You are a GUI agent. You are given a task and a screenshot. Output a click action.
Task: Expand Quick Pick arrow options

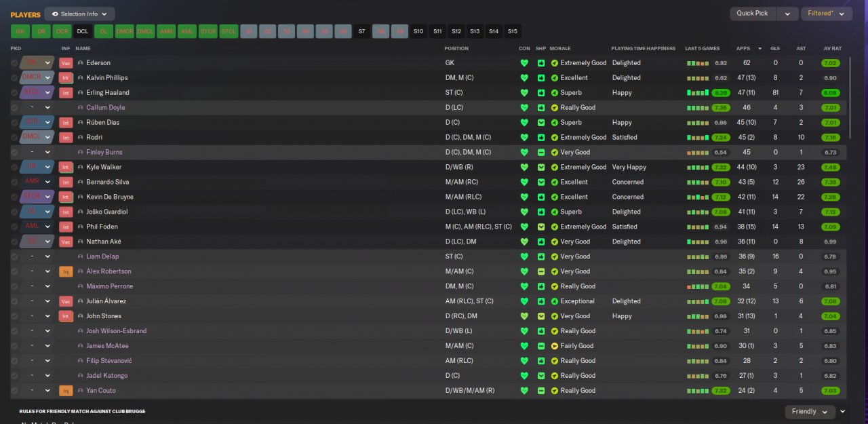coord(787,14)
